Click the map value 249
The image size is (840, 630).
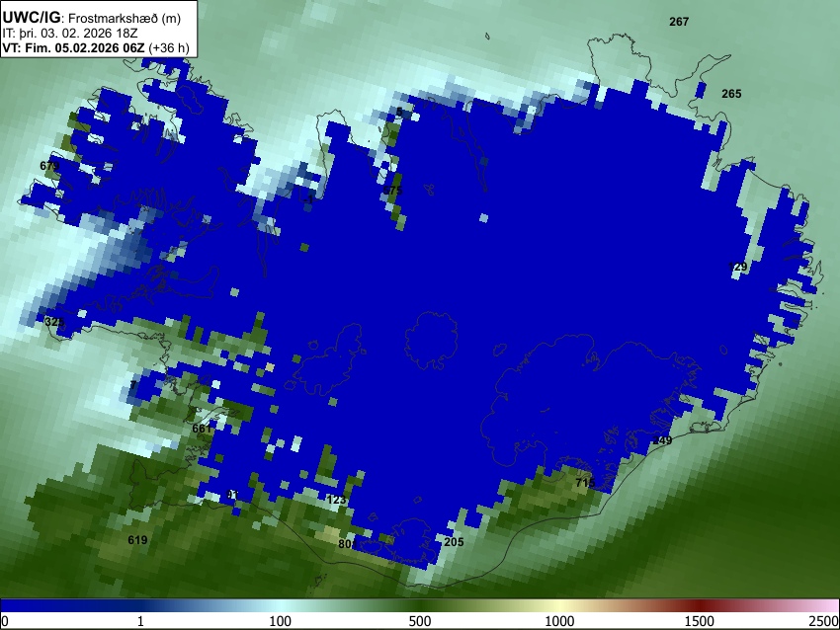coord(662,440)
